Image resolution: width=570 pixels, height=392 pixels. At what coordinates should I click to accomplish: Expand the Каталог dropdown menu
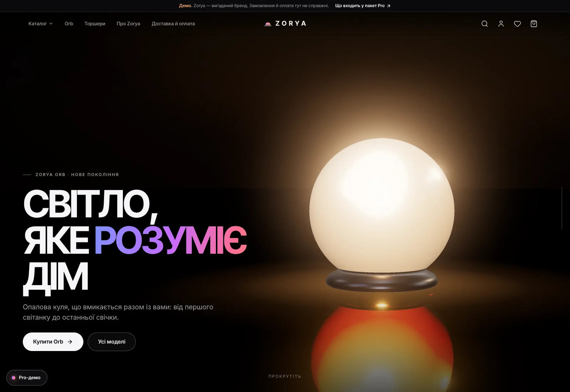(41, 24)
